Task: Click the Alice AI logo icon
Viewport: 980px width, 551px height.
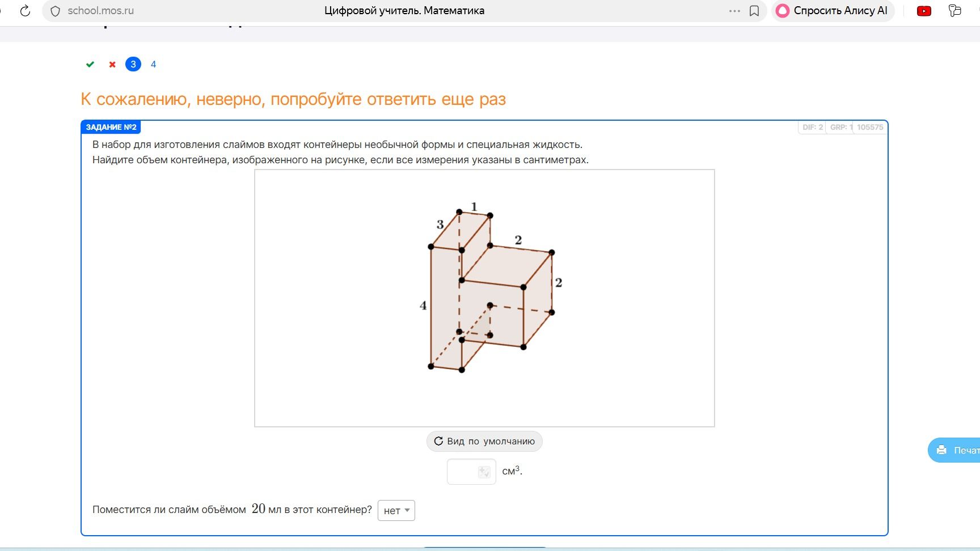Action: pyautogui.click(x=783, y=11)
